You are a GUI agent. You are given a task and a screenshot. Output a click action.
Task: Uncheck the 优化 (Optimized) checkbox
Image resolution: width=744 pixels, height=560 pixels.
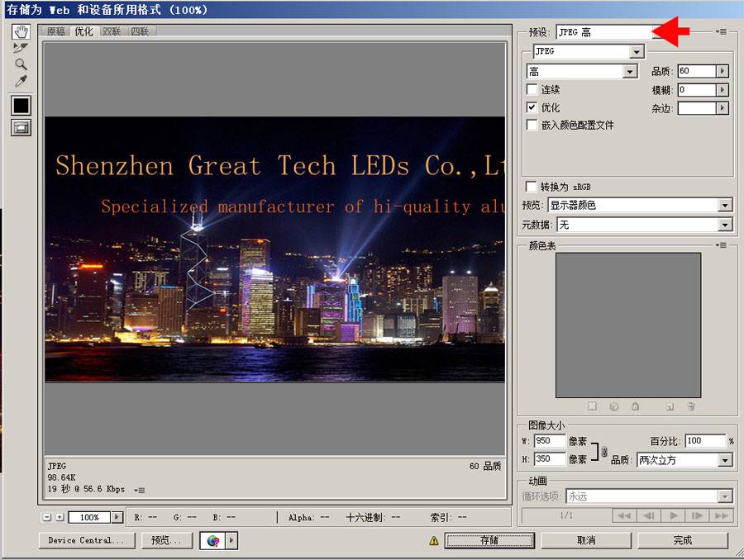click(532, 107)
